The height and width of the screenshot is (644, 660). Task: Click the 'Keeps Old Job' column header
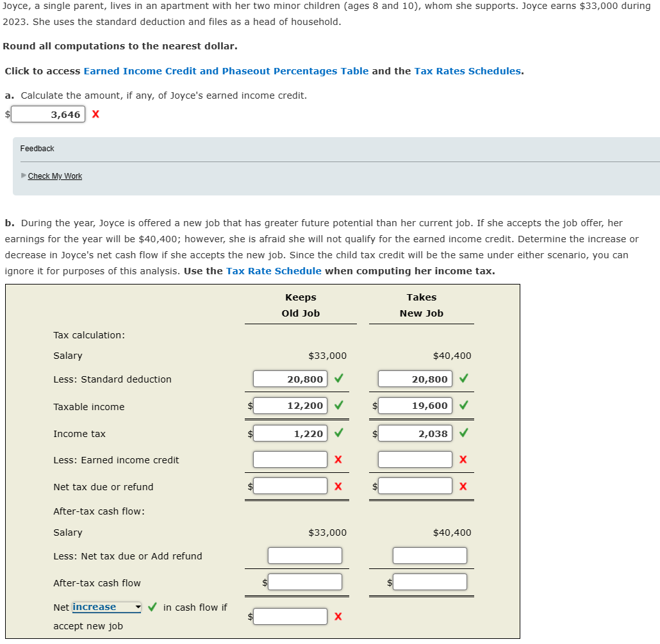[301, 305]
